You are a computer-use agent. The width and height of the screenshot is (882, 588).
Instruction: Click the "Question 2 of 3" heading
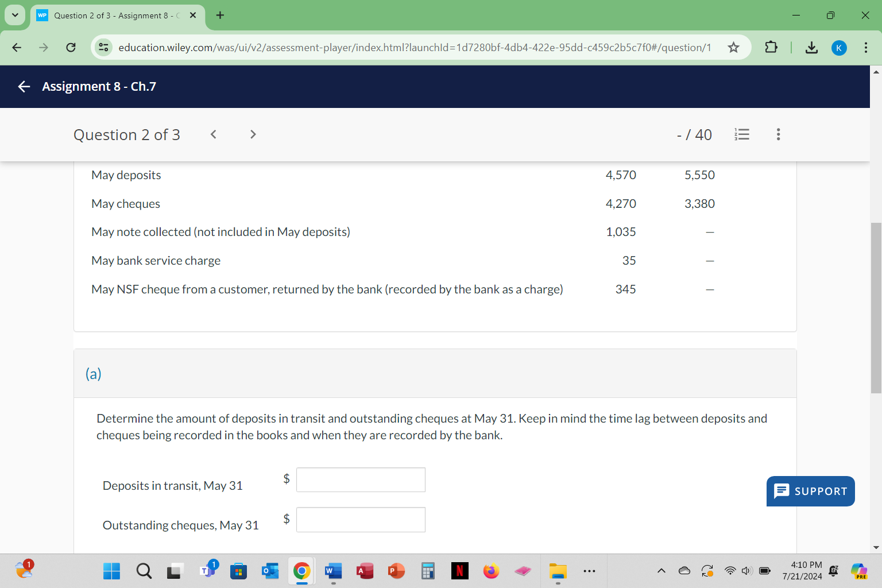click(127, 134)
